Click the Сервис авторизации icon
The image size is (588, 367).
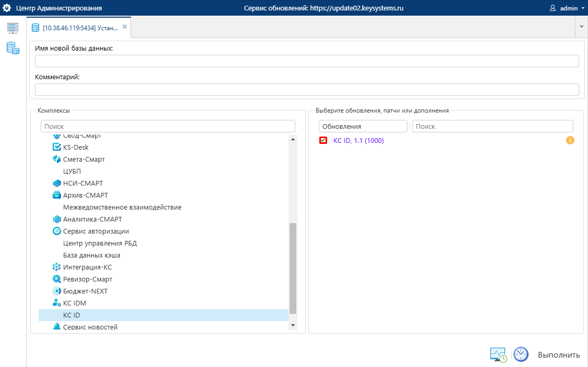(57, 231)
